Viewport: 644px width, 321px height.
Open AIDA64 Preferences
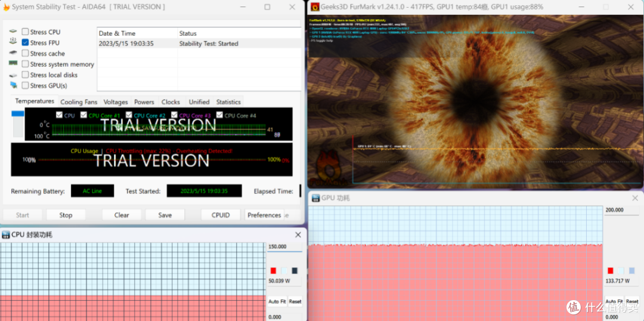coord(264,215)
